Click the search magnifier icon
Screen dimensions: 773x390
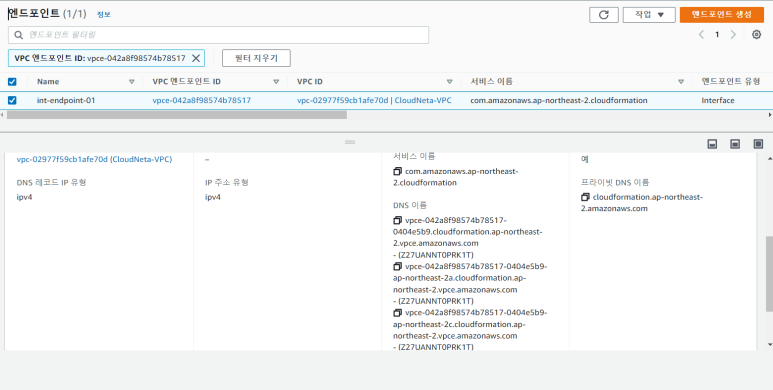pos(19,35)
